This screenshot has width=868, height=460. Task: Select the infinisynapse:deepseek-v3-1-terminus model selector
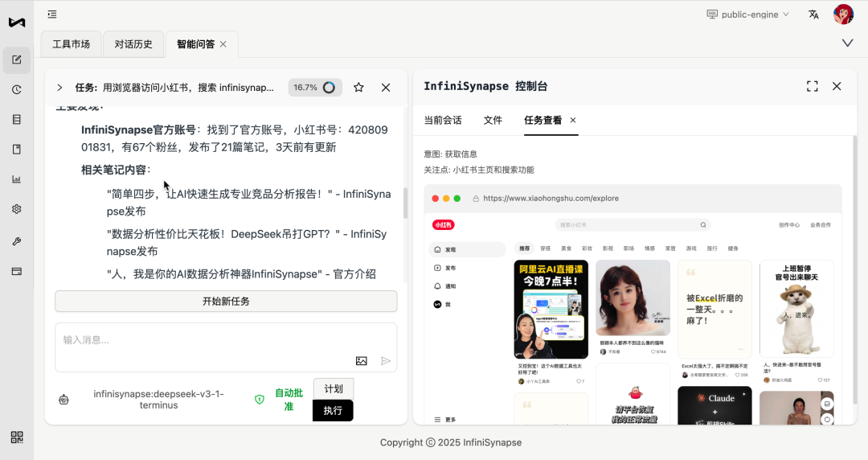pos(159,400)
